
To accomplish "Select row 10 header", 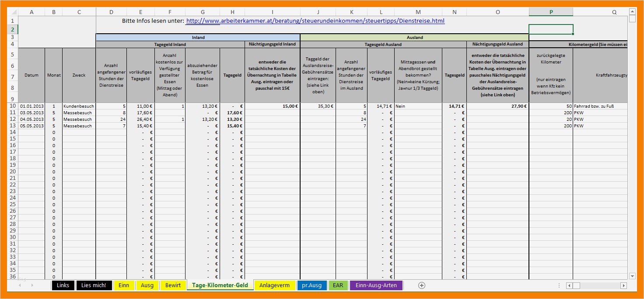I will pos(12,106).
